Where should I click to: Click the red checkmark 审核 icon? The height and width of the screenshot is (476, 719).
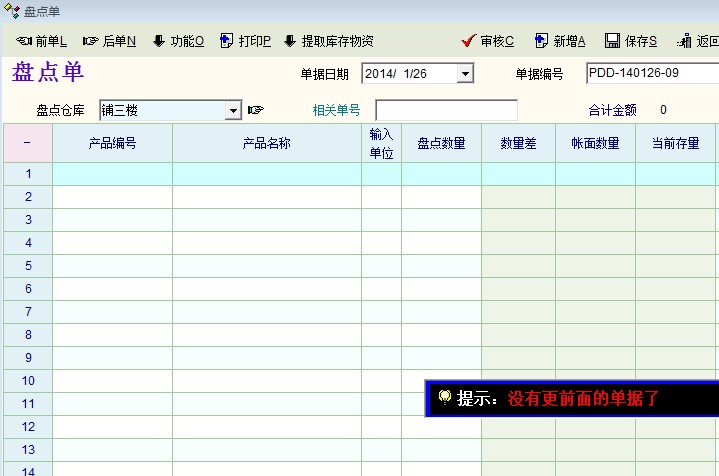click(x=468, y=41)
